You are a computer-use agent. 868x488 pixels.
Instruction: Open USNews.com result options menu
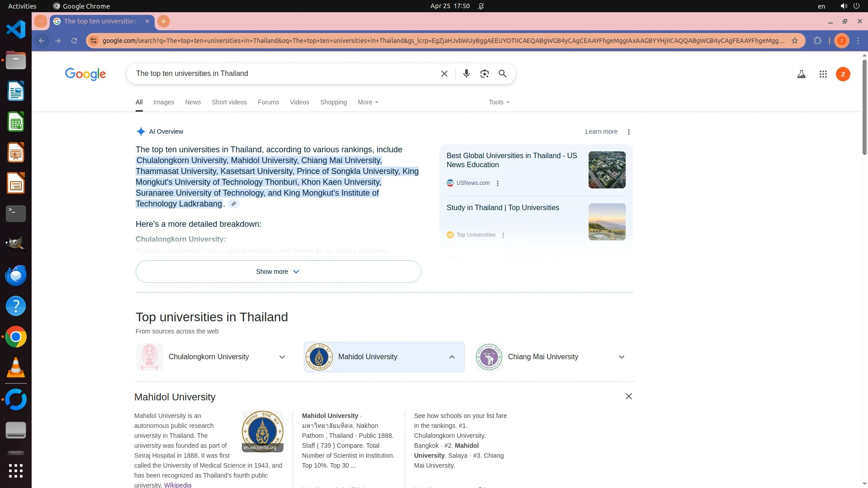click(498, 183)
